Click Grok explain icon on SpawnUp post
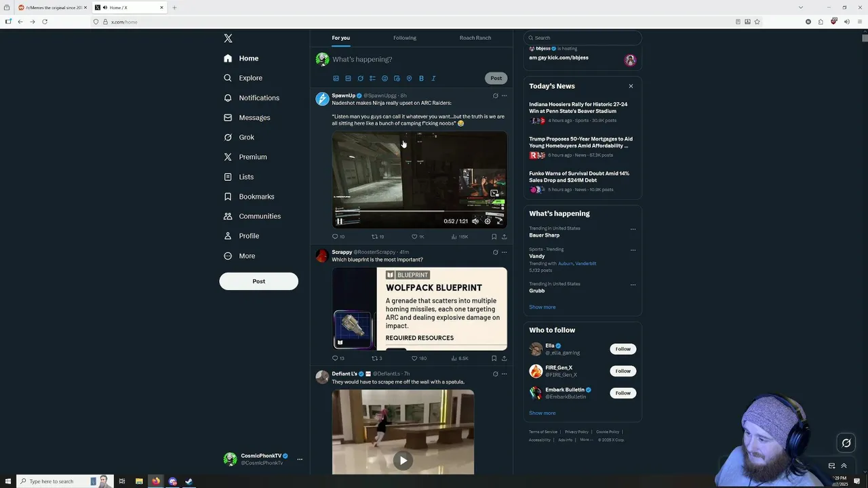 (495, 96)
